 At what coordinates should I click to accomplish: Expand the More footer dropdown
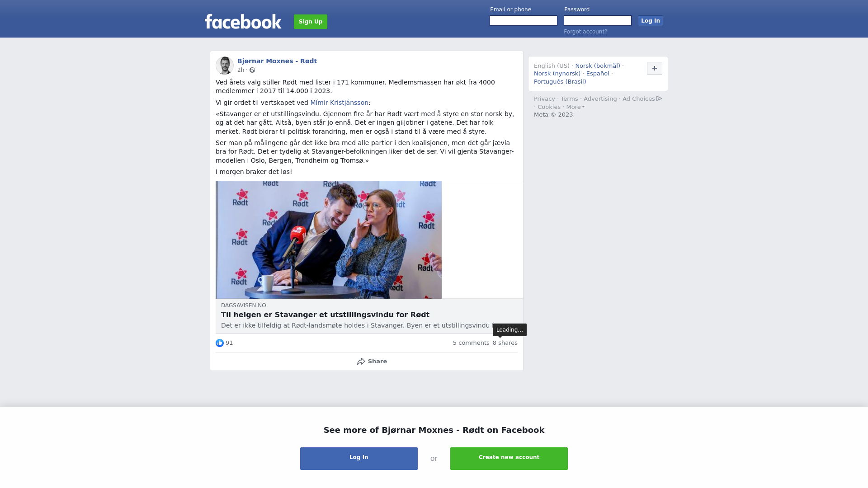(576, 107)
